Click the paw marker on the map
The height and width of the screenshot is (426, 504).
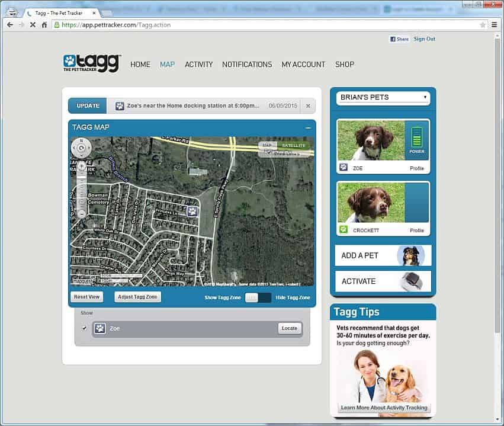[192, 212]
